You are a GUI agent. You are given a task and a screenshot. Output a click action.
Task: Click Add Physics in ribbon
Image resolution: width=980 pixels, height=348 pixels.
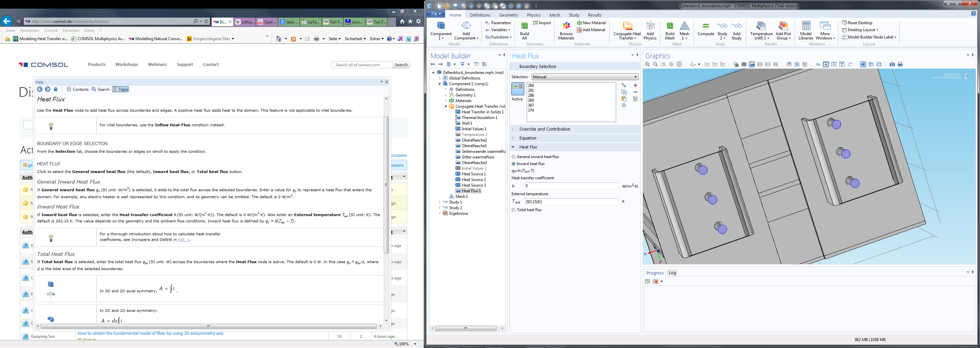click(650, 30)
